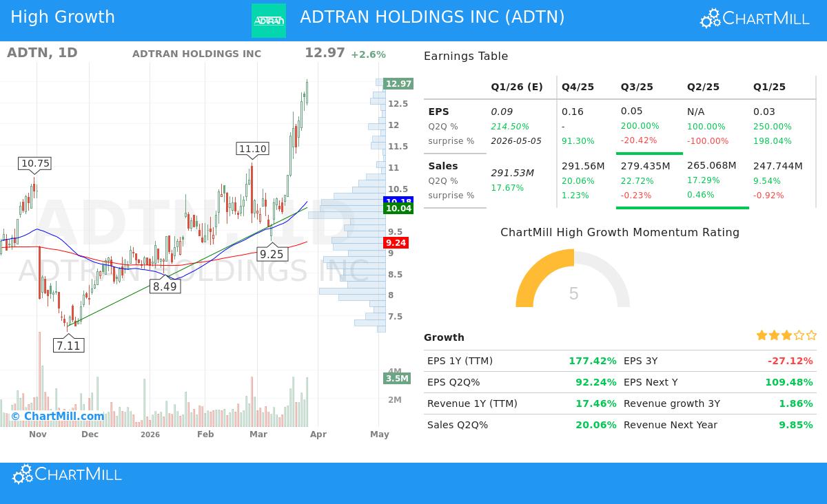This screenshot has height=504, width=827.
Task: Select the green 12.97 price marker on chart
Action: [x=397, y=83]
